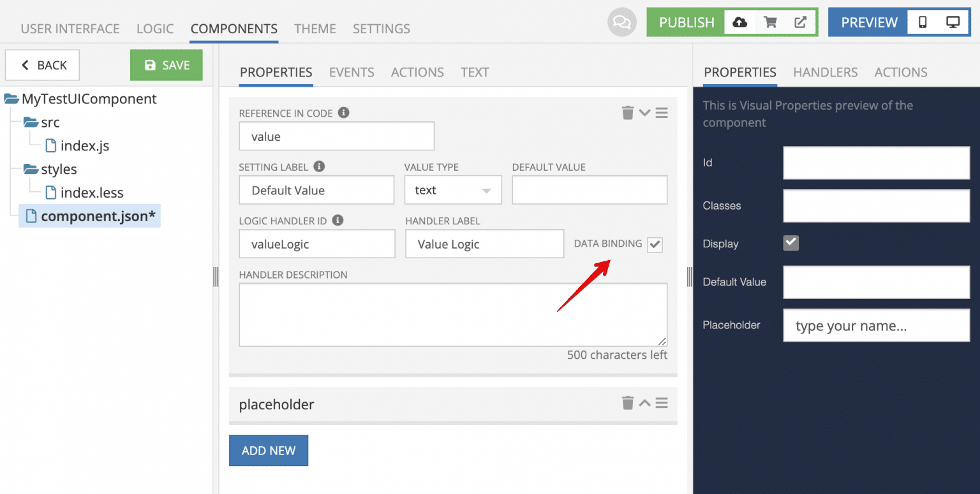Delete the value property with trash icon
Screen dimensions: 980x494
(628, 113)
